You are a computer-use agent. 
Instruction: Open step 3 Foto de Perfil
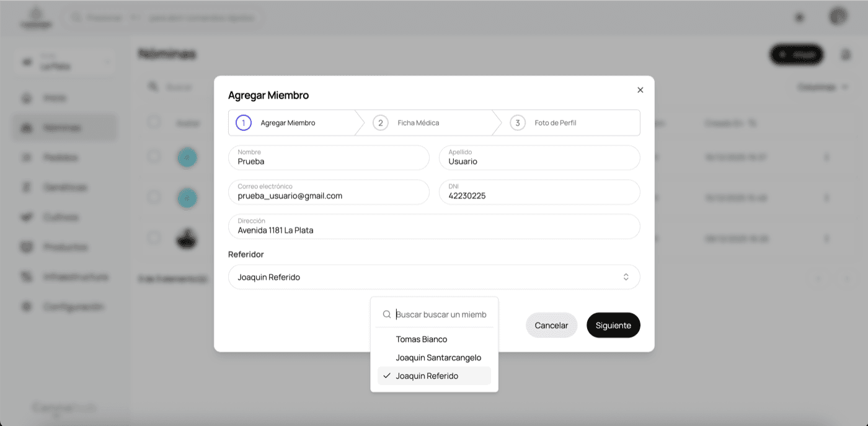click(555, 123)
